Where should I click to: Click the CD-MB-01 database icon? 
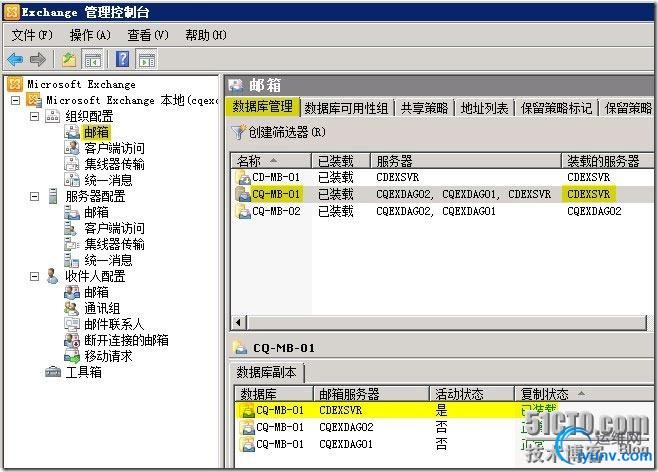[x=243, y=177]
